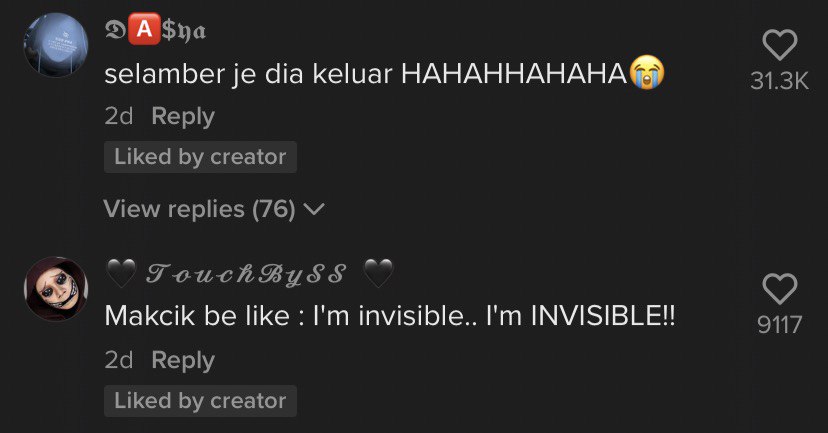Click second comment's Liked by creator badge
Screen dimensions: 828x433
[200, 401]
